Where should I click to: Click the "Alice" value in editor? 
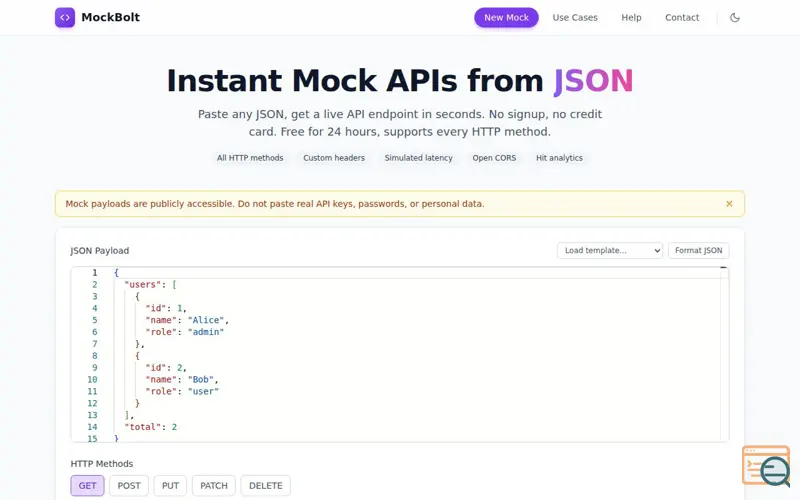coord(206,320)
